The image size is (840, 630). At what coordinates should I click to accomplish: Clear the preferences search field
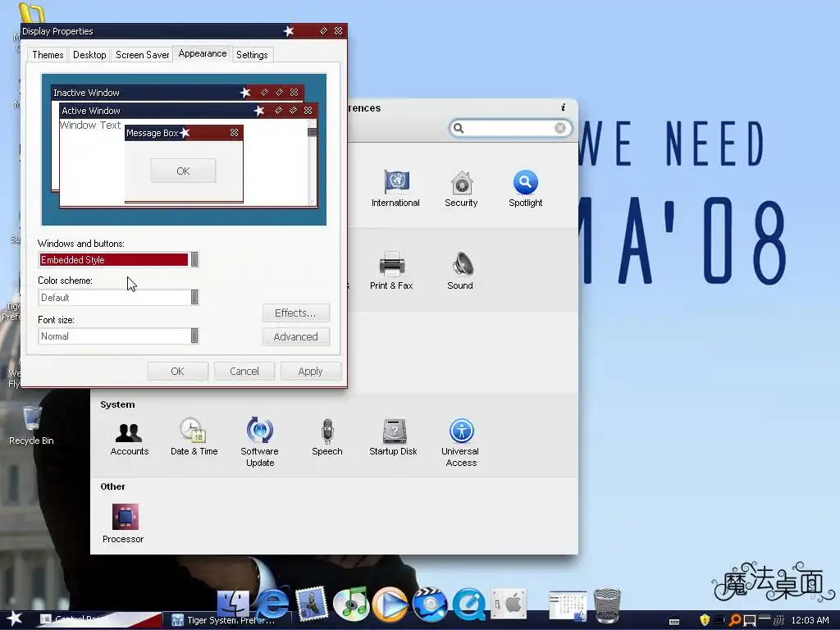coord(560,128)
